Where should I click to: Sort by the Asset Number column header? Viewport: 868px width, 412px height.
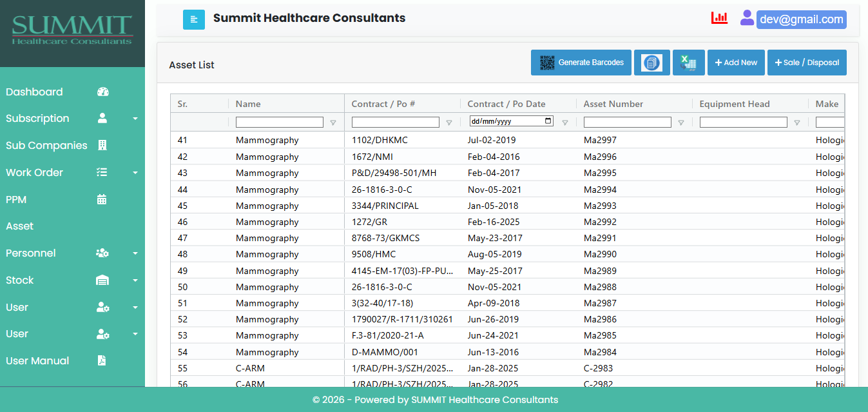pos(613,104)
